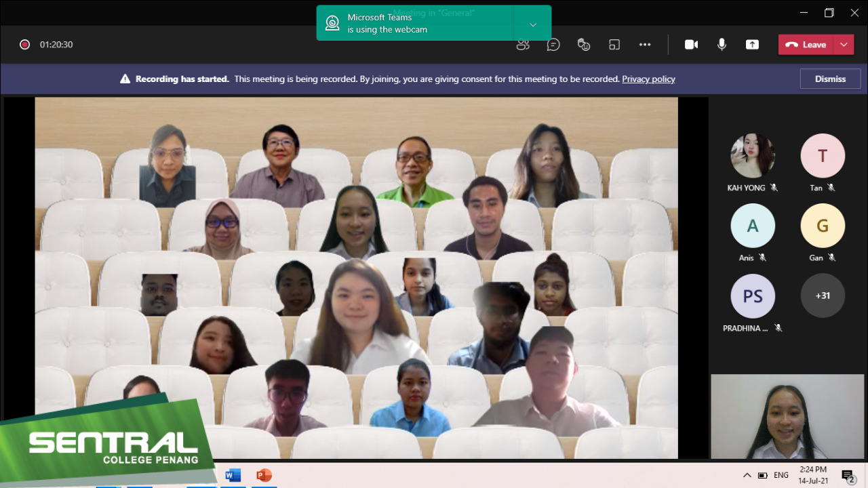Click Anis's muted microphone icon
This screenshot has height=488, width=868.
click(762, 258)
